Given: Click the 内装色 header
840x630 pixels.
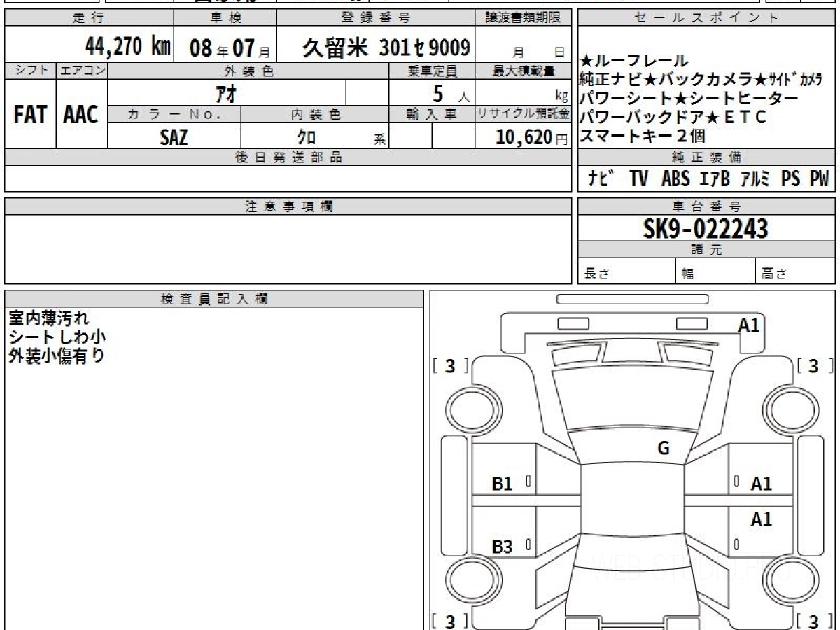Looking at the screenshot, I should pyautogui.click(x=315, y=114).
